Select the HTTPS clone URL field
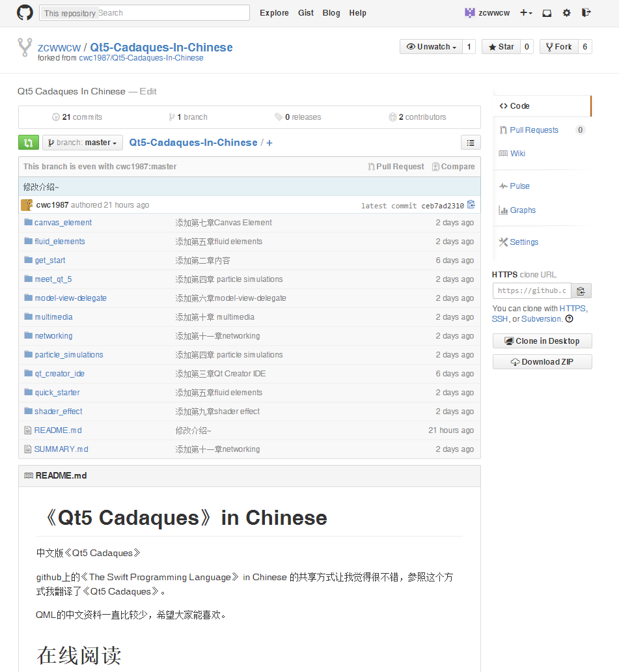Screen dimensions: 619x672 [x=532, y=290]
